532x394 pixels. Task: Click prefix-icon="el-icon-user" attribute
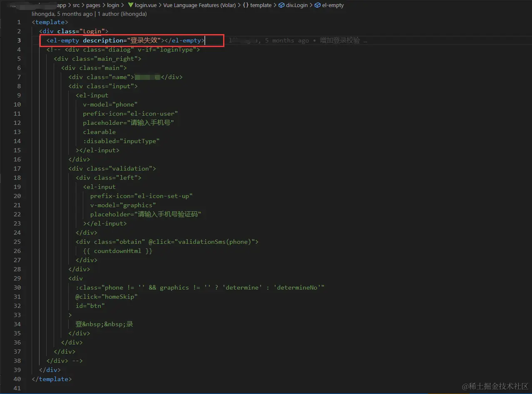coord(130,114)
